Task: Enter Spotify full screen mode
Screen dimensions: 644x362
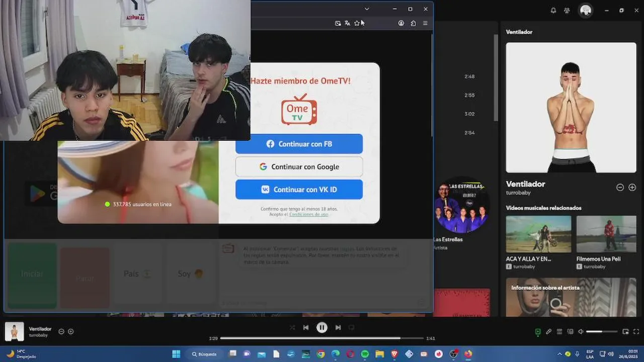Action: (x=636, y=331)
